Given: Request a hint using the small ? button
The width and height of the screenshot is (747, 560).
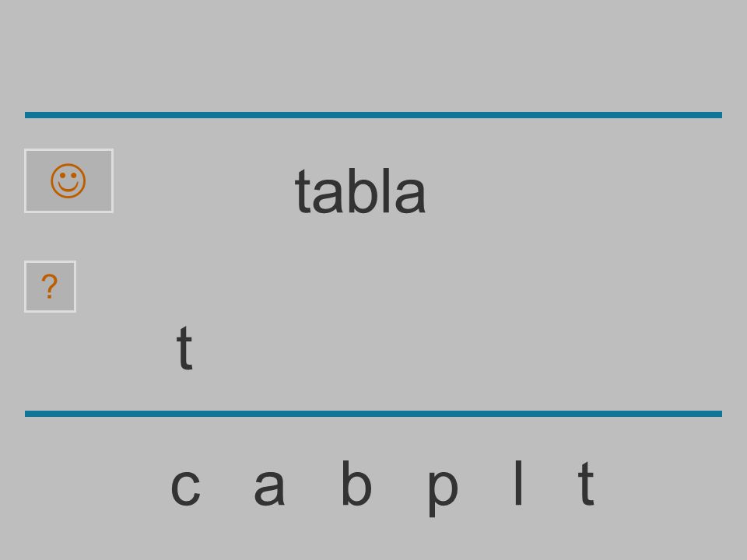Looking at the screenshot, I should point(50,287).
